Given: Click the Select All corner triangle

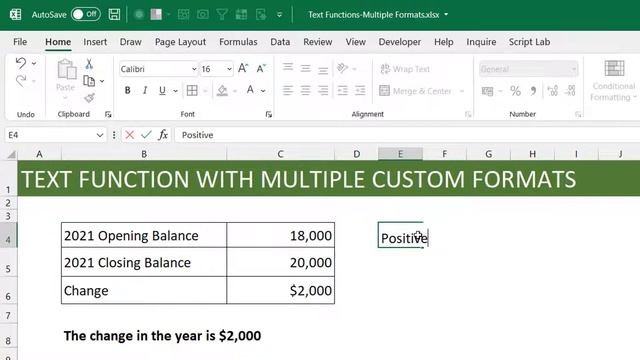Looking at the screenshot, I should coord(11,154).
